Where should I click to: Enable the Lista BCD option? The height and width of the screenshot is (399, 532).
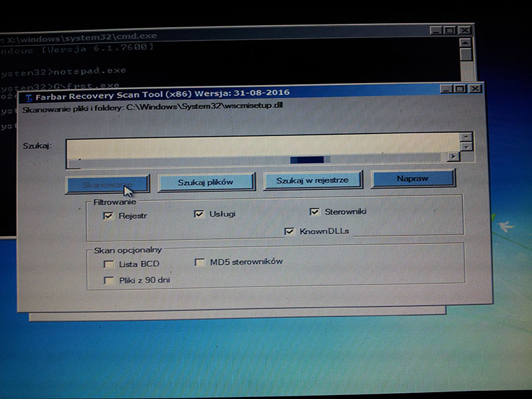point(108,264)
